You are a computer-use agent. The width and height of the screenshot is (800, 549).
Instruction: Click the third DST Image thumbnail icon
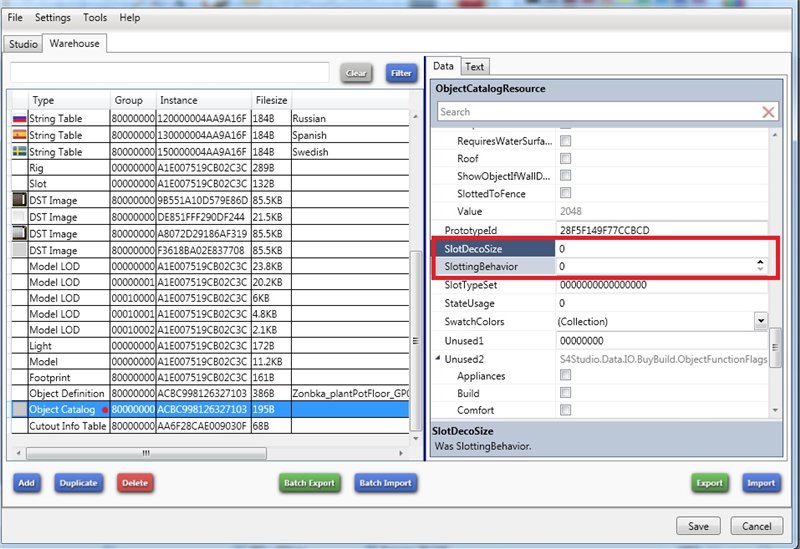pos(18,233)
